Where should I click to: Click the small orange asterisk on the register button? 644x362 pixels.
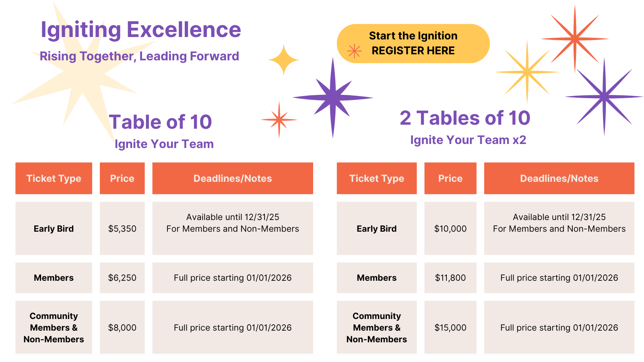pyautogui.click(x=354, y=51)
